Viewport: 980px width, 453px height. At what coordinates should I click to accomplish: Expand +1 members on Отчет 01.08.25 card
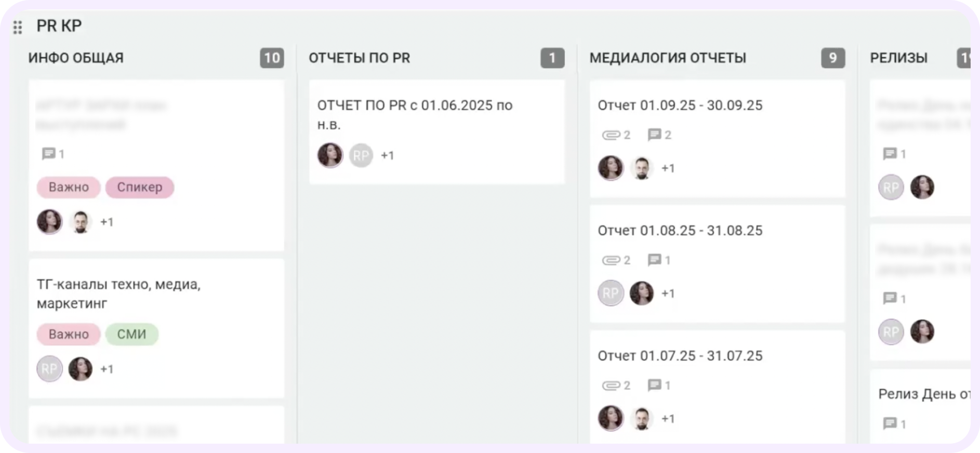point(668,294)
